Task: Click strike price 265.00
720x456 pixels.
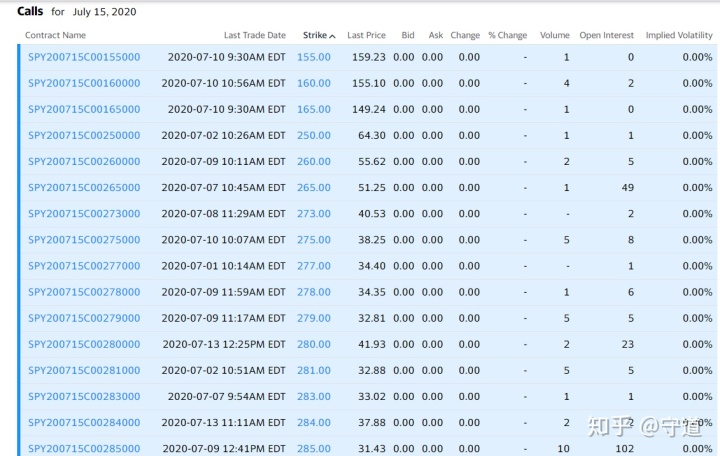Action: click(x=314, y=188)
